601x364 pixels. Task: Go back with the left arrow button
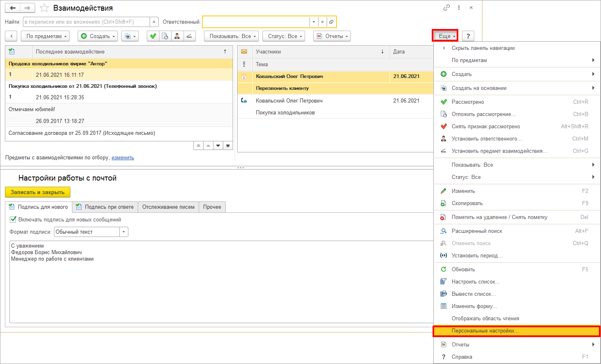tap(13, 8)
